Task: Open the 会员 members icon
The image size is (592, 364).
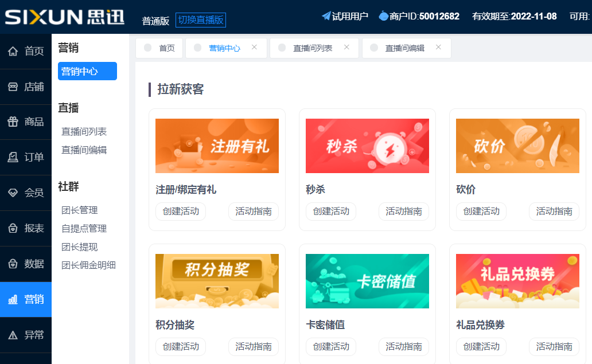Action: [x=14, y=193]
